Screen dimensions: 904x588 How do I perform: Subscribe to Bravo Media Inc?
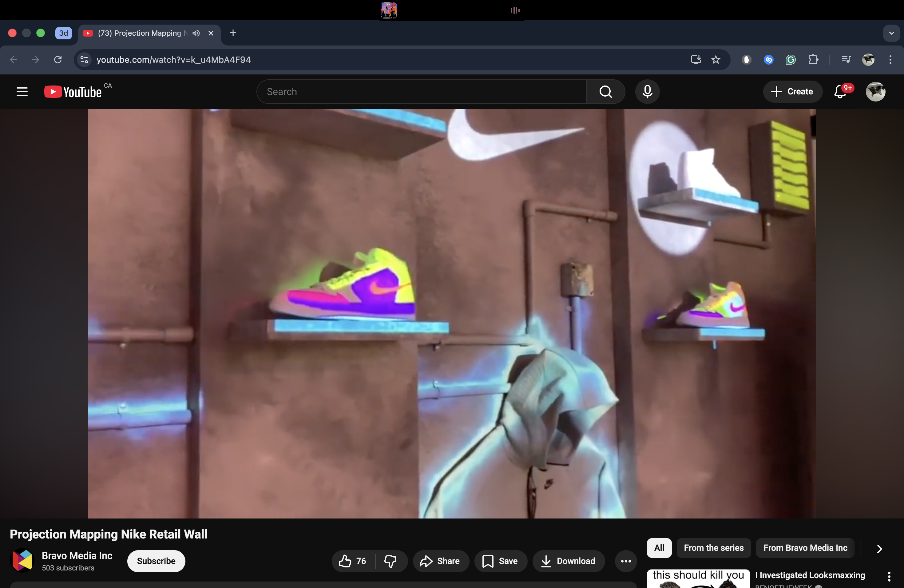pos(156,561)
